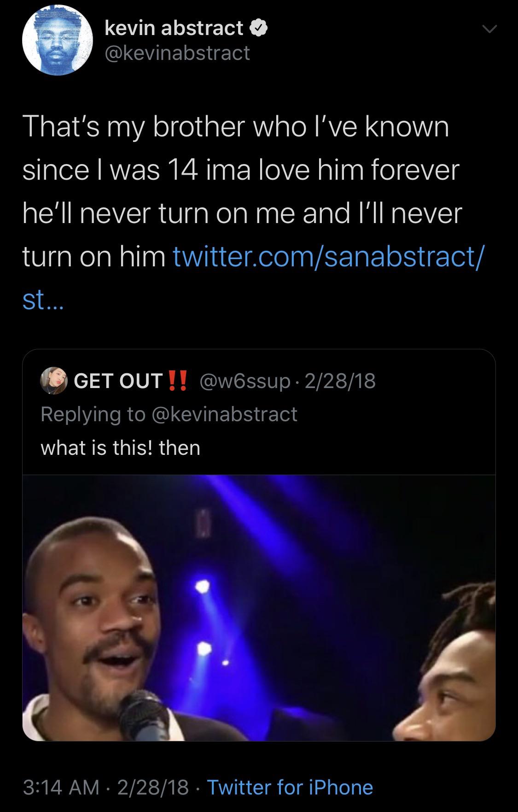Click the 2/28/18 date beside the timestamp
The image size is (518, 812).
tap(153, 787)
